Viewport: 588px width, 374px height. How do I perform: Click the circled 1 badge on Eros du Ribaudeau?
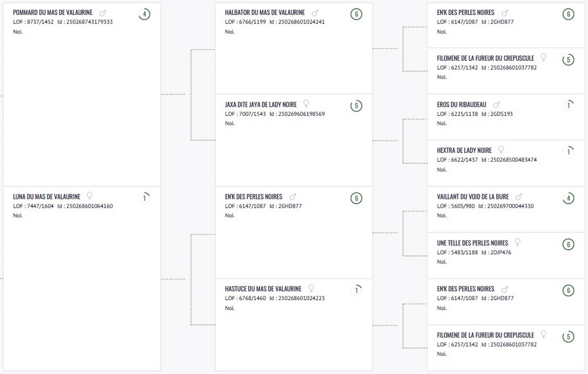pos(568,106)
